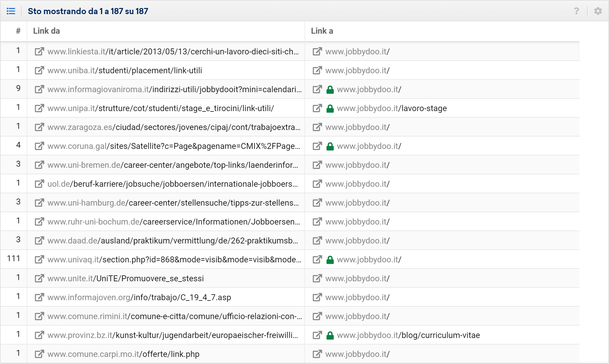
Task: Select the count value 4
Action: pos(18,145)
